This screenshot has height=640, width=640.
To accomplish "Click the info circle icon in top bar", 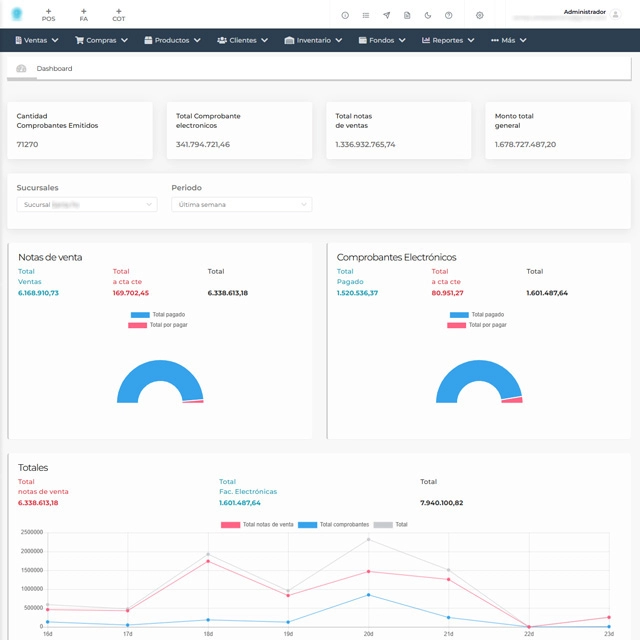I will (x=345, y=16).
